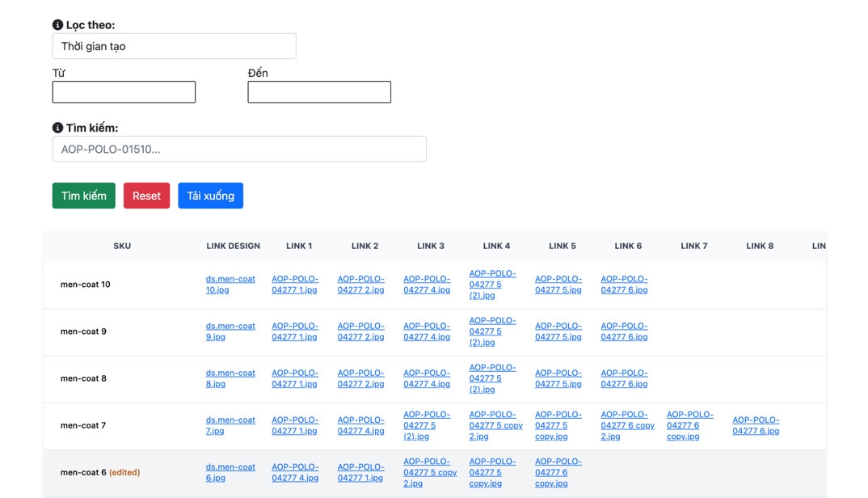This screenshot has height=498, width=868.
Task: Focus the Từ date input field
Action: (124, 92)
